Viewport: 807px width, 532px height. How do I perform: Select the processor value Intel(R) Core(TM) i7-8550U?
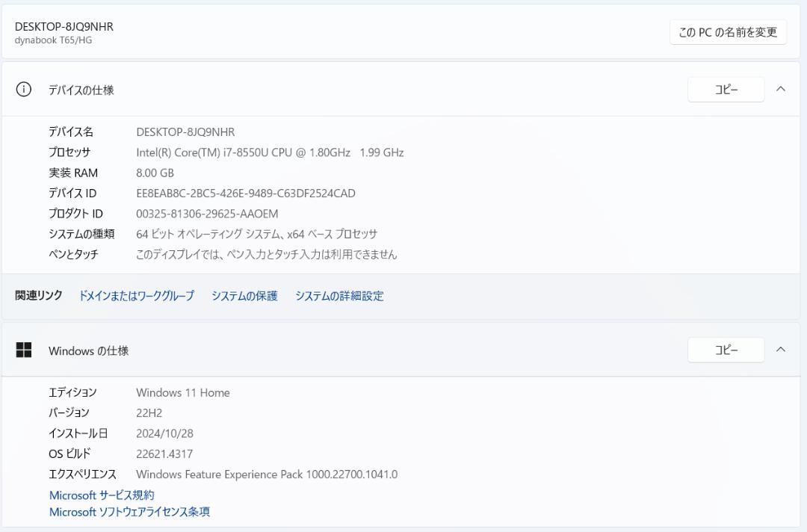270,152
